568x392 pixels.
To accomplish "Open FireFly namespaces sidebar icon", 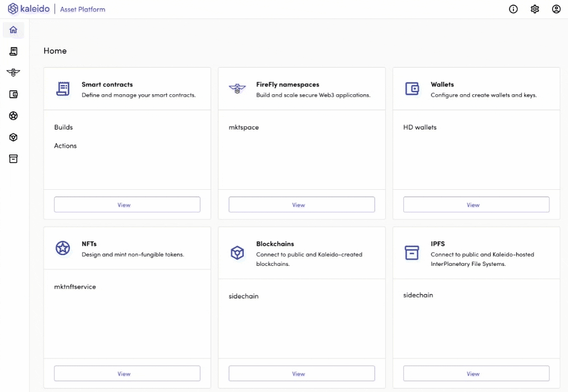I will click(x=14, y=73).
